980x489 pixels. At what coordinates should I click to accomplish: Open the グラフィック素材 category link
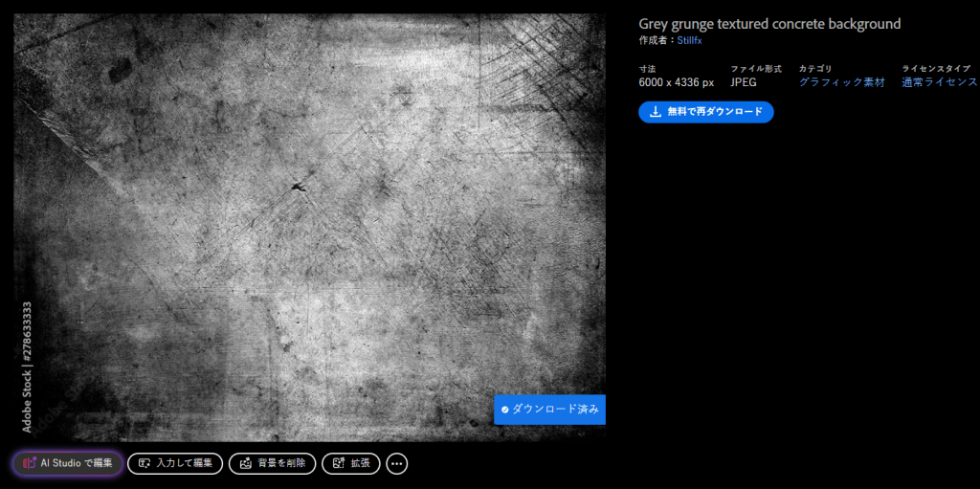(842, 82)
